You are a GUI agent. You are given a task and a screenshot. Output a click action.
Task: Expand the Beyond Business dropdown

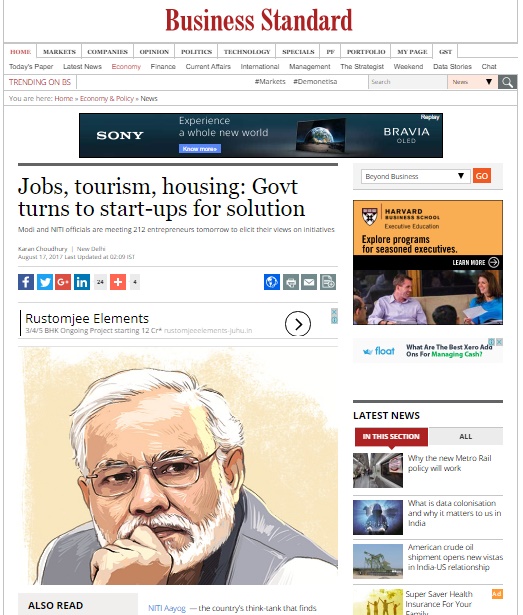pyautogui.click(x=415, y=176)
